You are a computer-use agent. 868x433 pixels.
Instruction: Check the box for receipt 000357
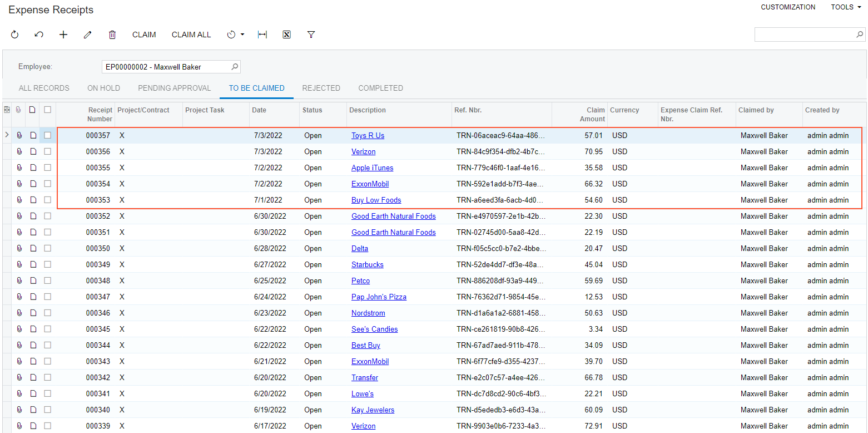pos(48,135)
